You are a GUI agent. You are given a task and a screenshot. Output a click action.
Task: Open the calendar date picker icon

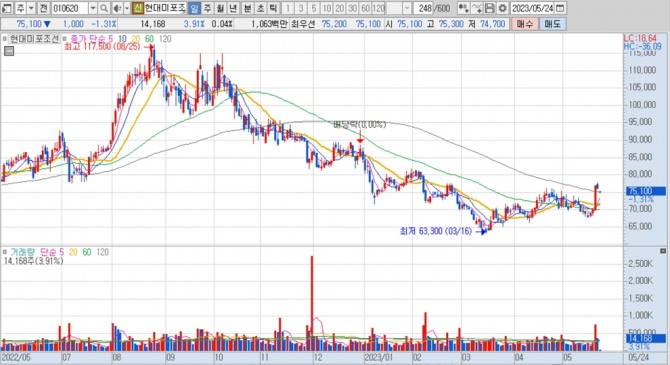(561, 8)
